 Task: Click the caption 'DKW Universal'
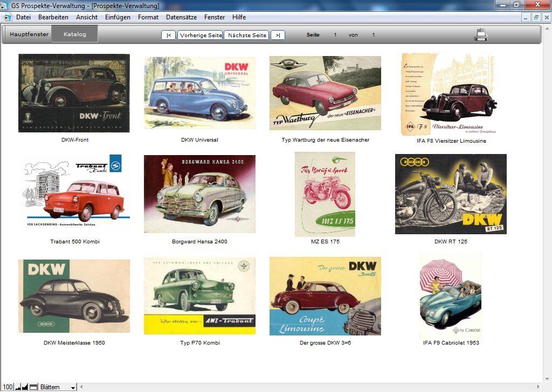[x=199, y=139]
